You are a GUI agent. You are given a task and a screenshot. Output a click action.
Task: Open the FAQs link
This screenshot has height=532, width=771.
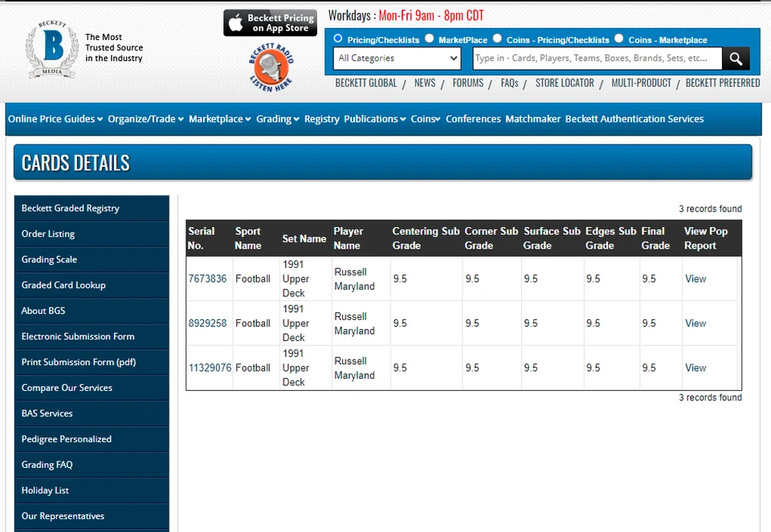[x=509, y=83]
